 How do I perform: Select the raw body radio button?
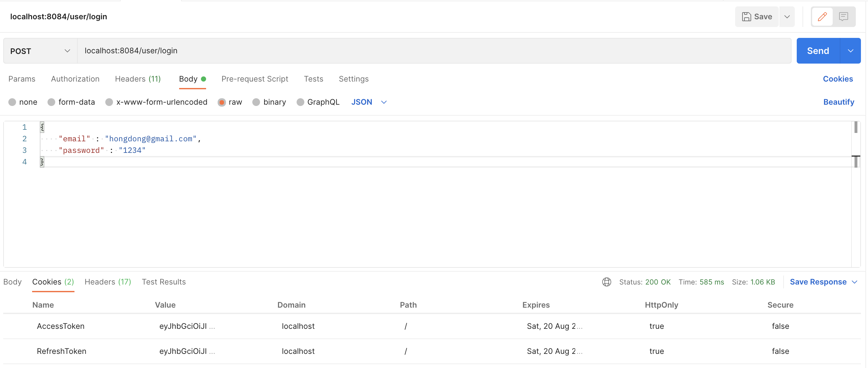pyautogui.click(x=221, y=102)
